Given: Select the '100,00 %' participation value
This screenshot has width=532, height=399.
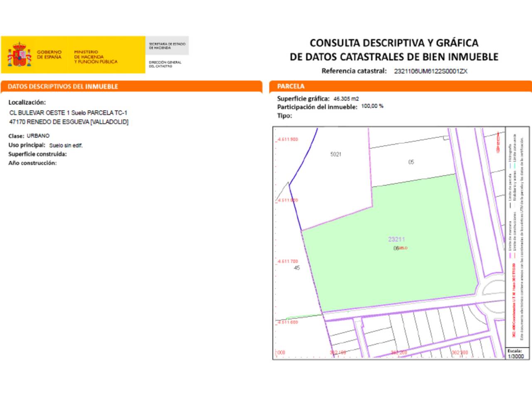Looking at the screenshot, I should point(372,106).
